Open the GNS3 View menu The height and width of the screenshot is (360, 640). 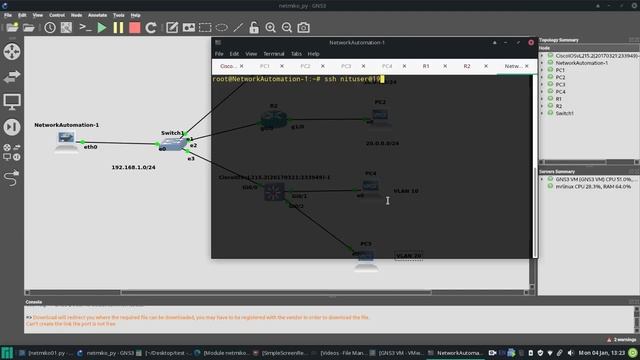[38, 15]
